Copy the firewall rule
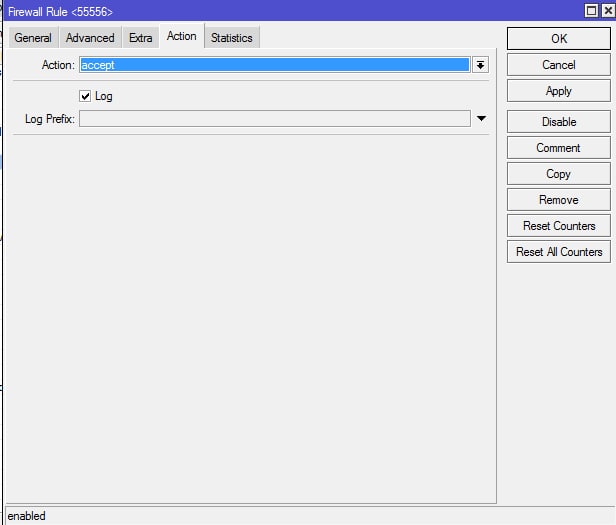 559,174
